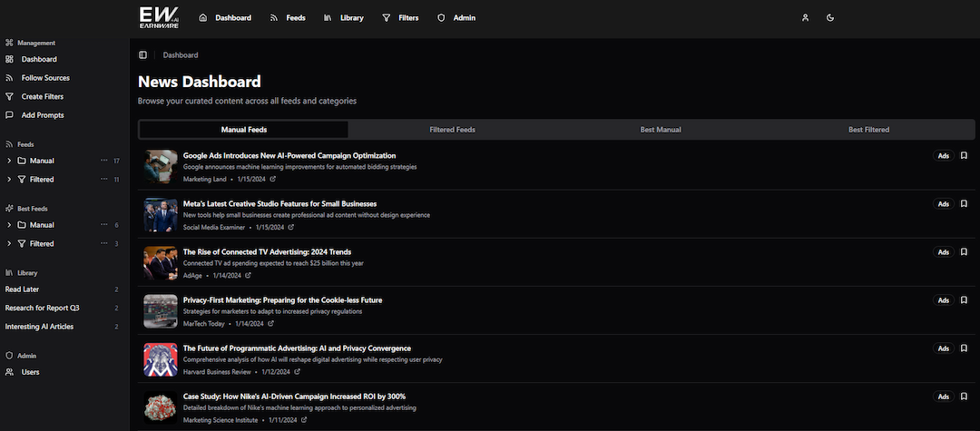Open options menu for Feeds Filtered

[x=103, y=180]
